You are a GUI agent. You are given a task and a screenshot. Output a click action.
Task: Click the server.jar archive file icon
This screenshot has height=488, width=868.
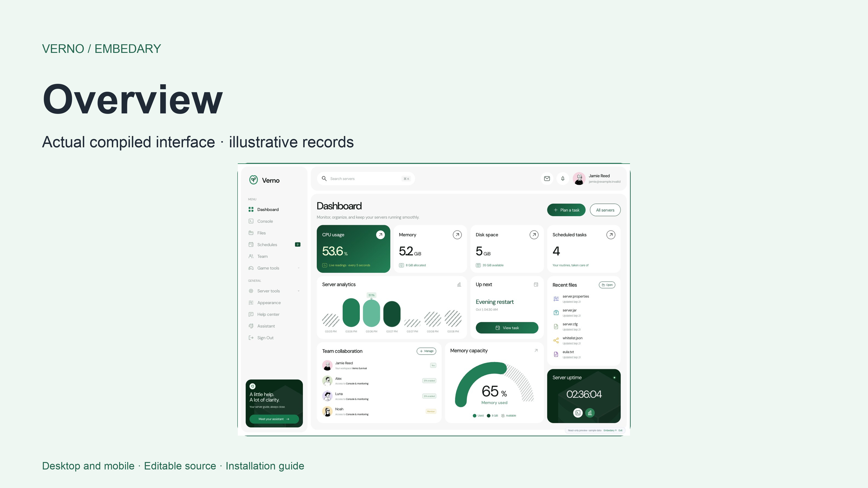[556, 312]
